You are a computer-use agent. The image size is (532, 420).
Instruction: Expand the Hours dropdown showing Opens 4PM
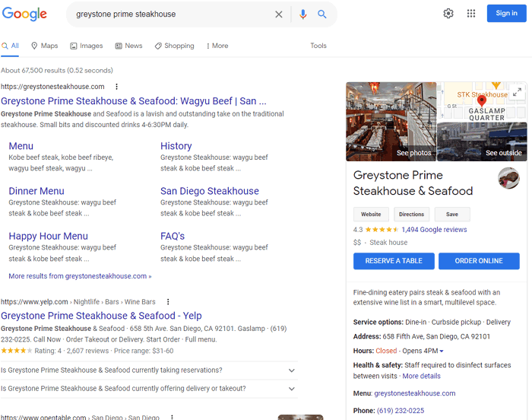pyautogui.click(x=442, y=351)
